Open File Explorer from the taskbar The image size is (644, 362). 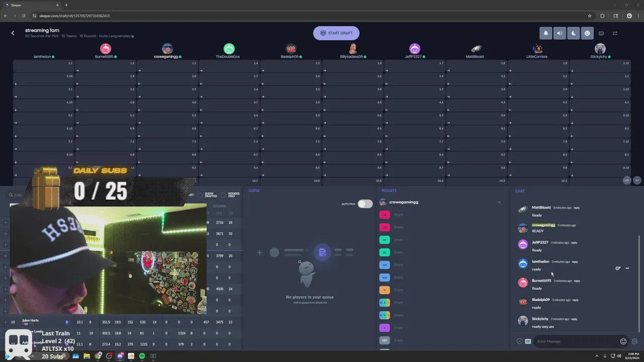pos(87,356)
